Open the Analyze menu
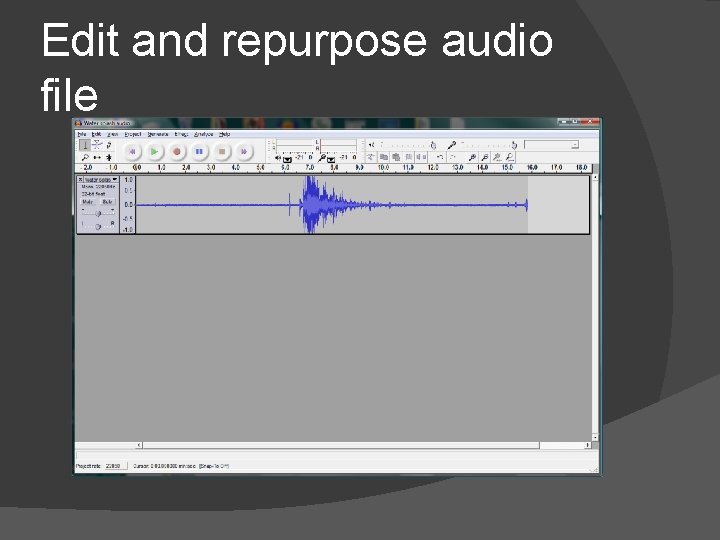 click(203, 134)
